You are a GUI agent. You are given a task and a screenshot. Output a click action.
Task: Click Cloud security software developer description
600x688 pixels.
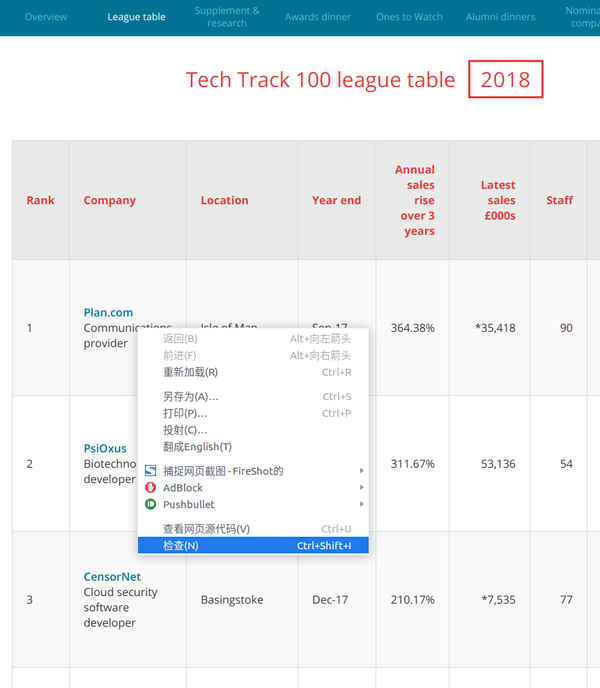click(120, 608)
